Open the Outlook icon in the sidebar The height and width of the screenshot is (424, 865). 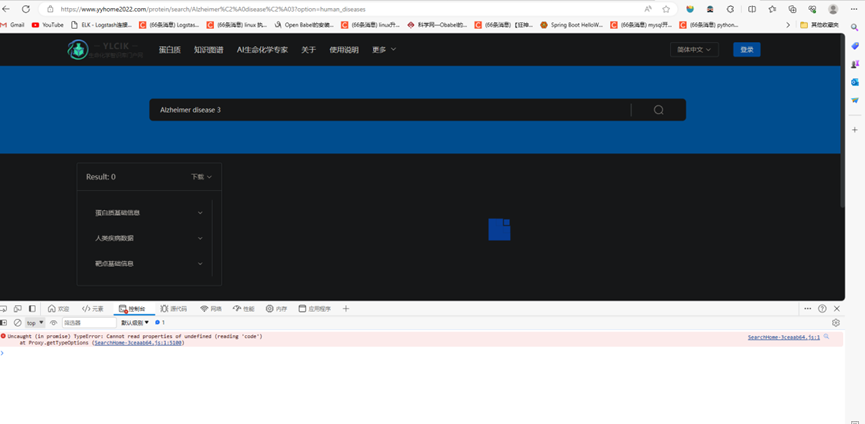(x=855, y=82)
